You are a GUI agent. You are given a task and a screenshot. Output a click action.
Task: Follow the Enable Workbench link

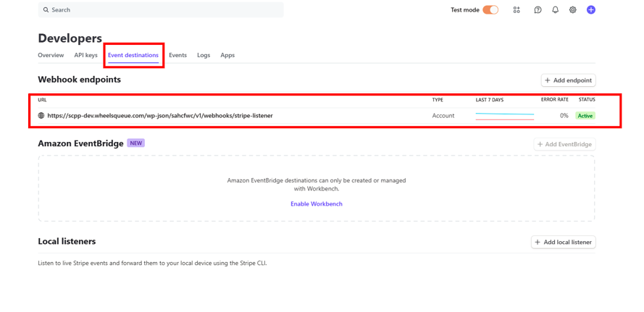(317, 203)
